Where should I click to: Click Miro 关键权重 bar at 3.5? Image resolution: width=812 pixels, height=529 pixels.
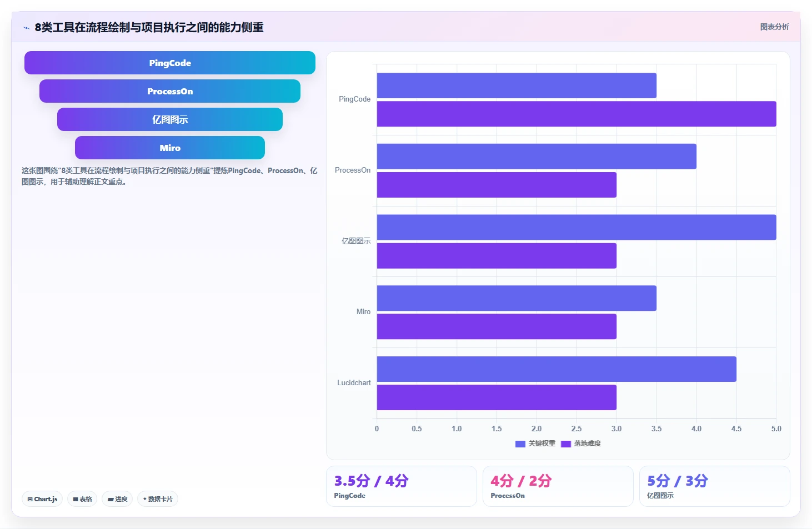point(517,298)
